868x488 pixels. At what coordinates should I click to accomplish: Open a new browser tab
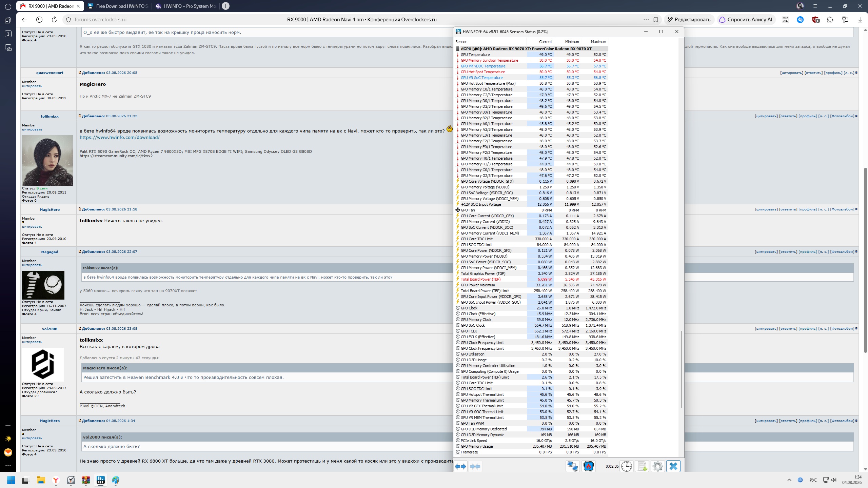[225, 6]
